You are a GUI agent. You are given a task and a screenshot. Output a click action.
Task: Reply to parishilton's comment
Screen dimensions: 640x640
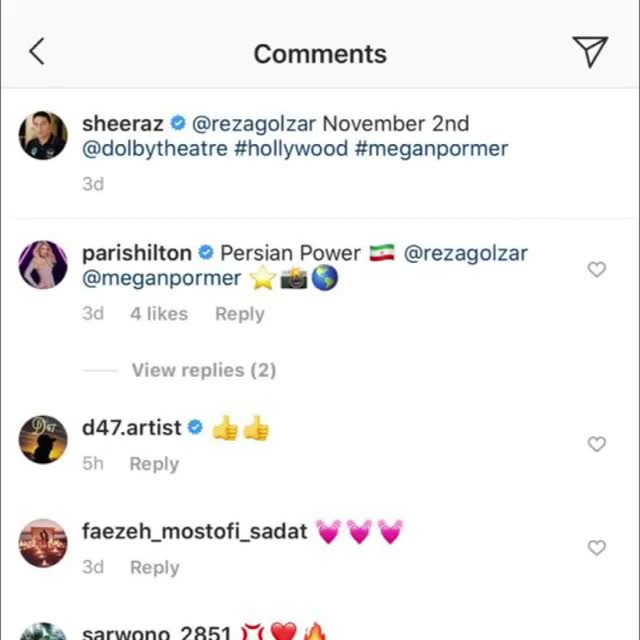[x=240, y=314]
